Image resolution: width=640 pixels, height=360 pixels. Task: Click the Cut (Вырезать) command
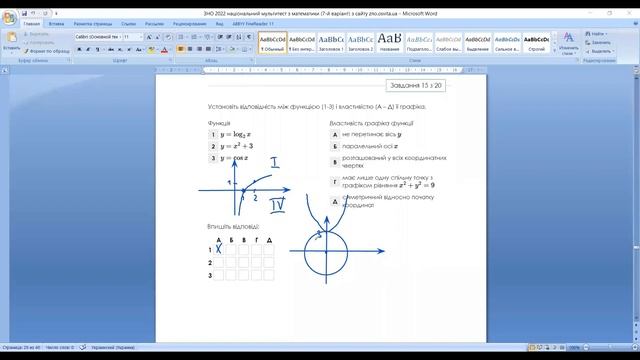36,34
